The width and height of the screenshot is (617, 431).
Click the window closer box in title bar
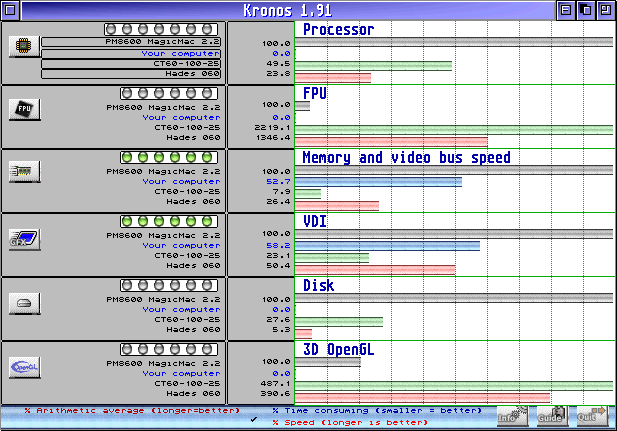pos(8,9)
